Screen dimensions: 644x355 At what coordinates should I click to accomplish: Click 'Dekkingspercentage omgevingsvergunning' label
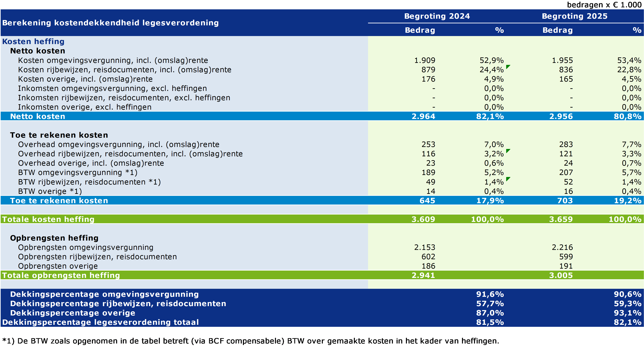pos(104,294)
